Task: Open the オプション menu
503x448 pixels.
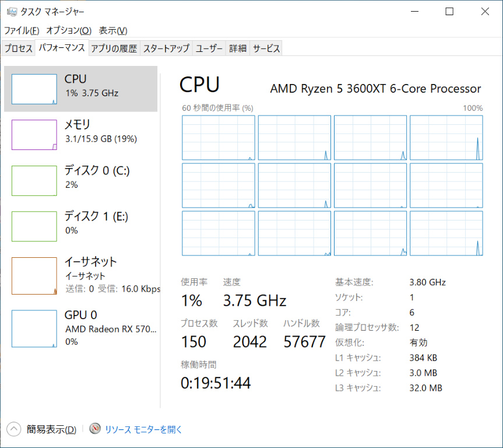Action: click(x=69, y=30)
